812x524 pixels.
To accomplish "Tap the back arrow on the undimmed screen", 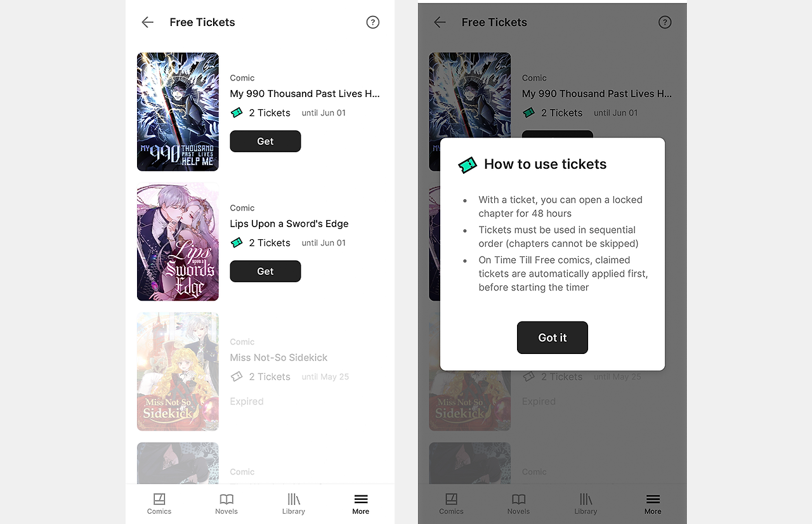I will coord(147,22).
